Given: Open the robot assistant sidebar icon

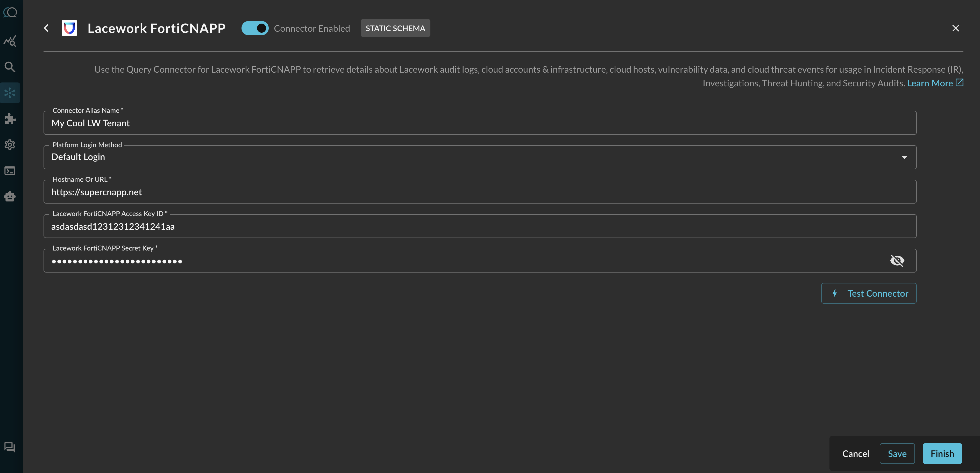Looking at the screenshot, I should (10, 197).
